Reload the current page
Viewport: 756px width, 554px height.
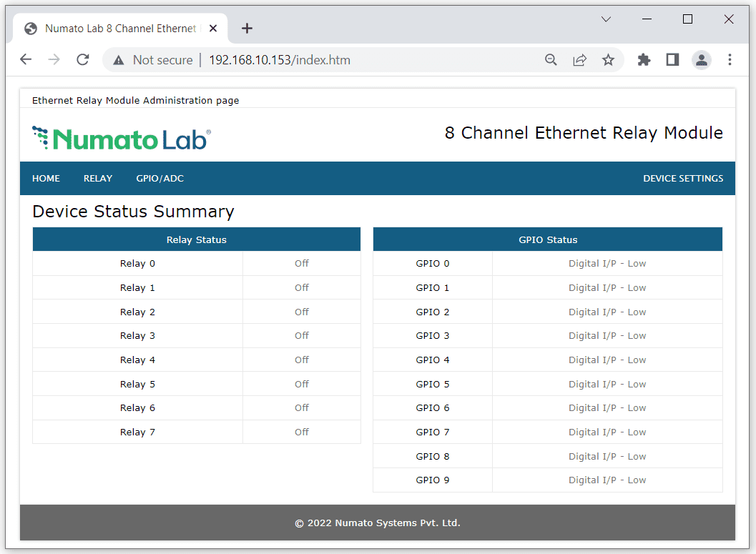pos(82,60)
